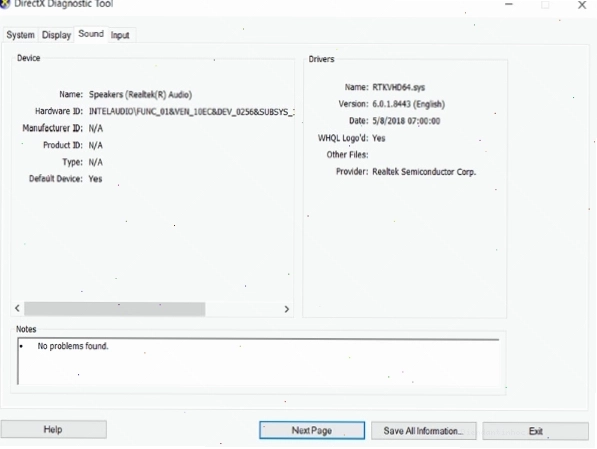The height and width of the screenshot is (449, 597).
Task: Click the Next Page button
Action: pos(312,430)
